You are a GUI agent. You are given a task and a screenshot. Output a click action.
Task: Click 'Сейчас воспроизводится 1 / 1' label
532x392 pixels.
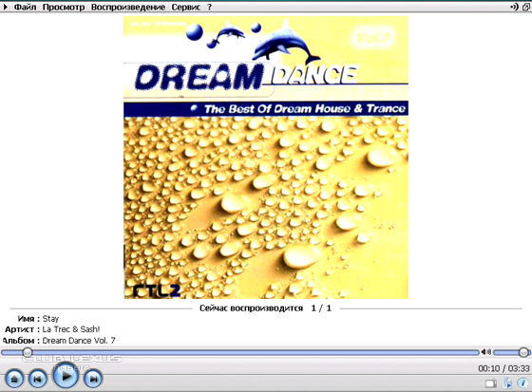265,308
